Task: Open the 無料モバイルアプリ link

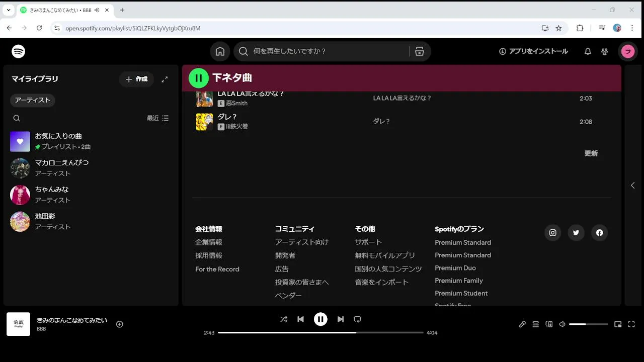Action: (x=385, y=255)
